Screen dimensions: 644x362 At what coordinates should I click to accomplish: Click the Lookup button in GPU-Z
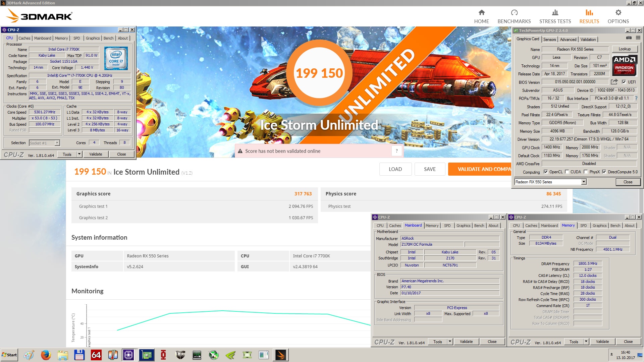click(625, 49)
